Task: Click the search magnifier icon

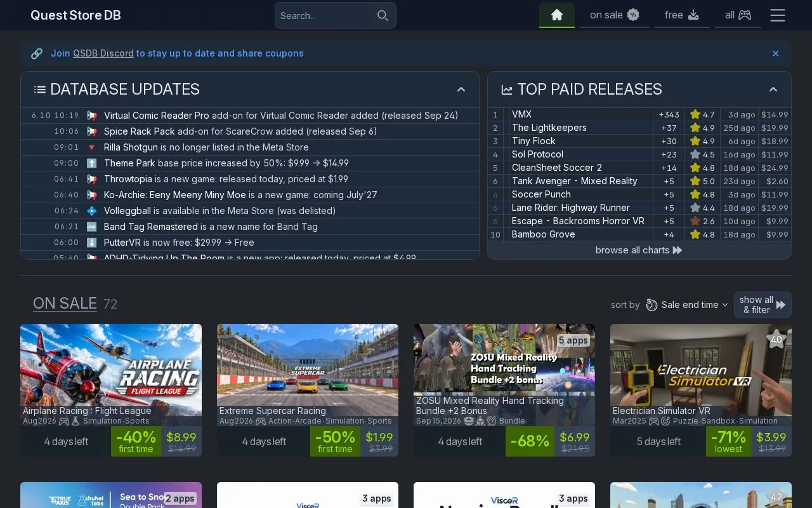Action: point(383,15)
